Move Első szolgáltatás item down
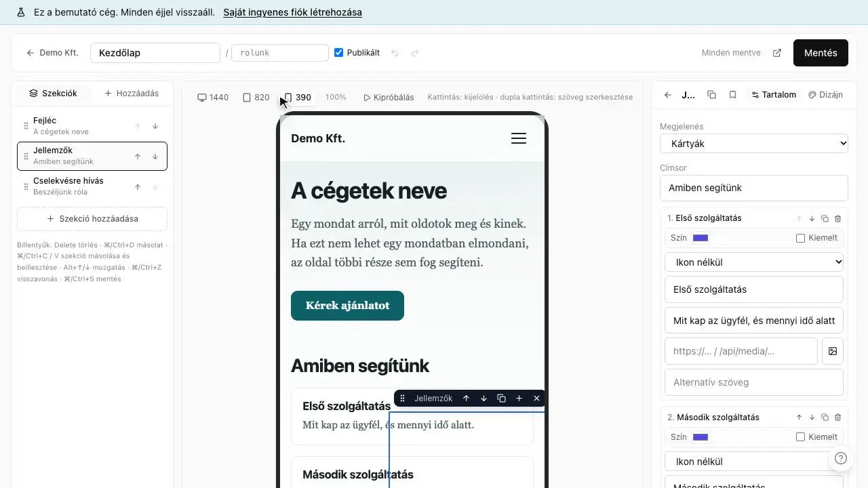Screen dimensions: 868x488 pyautogui.click(x=812, y=218)
